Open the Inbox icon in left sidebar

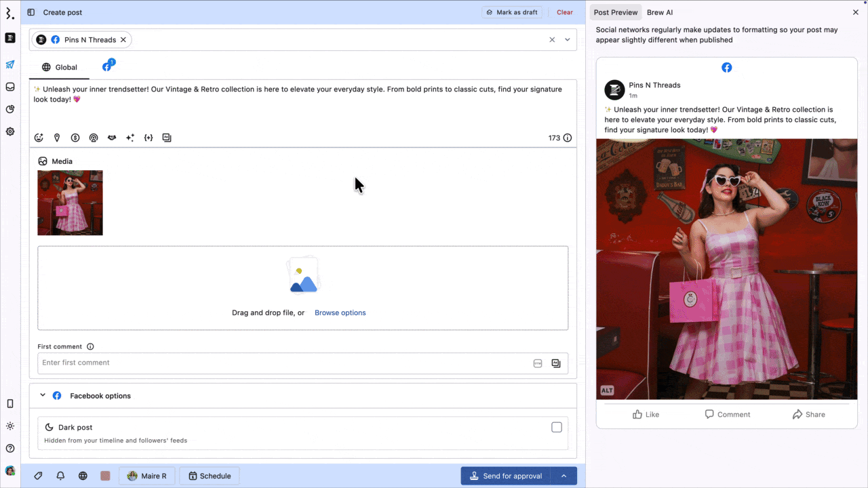[10, 87]
